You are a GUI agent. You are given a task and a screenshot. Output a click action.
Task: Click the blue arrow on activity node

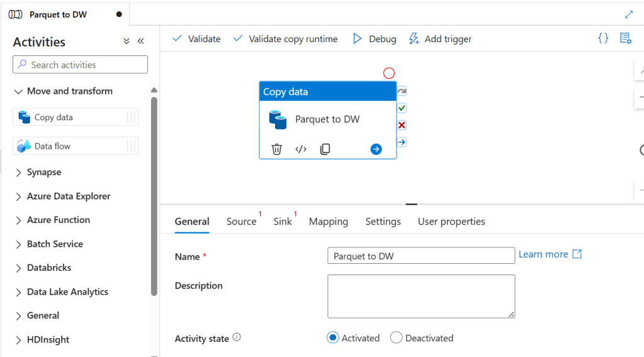coord(376,149)
